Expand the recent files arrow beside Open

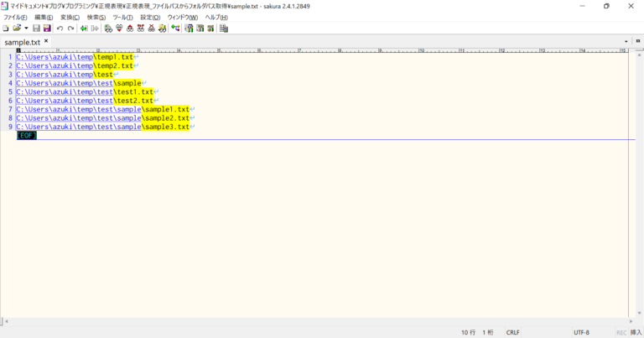tap(25, 28)
